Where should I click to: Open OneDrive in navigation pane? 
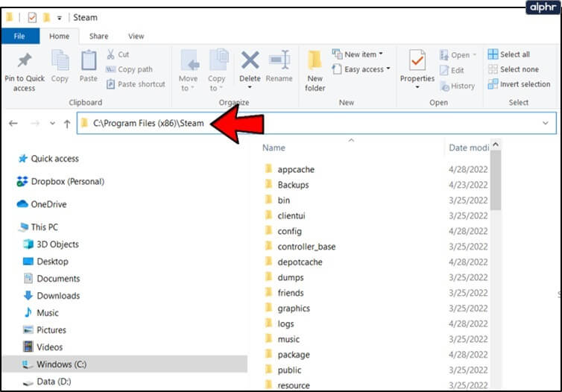[x=42, y=204]
